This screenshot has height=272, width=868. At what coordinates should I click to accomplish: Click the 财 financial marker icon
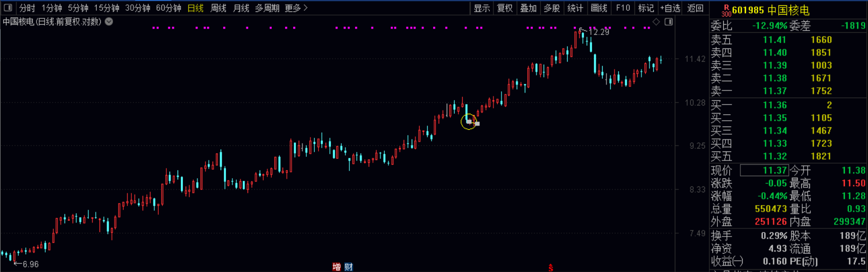[348, 267]
